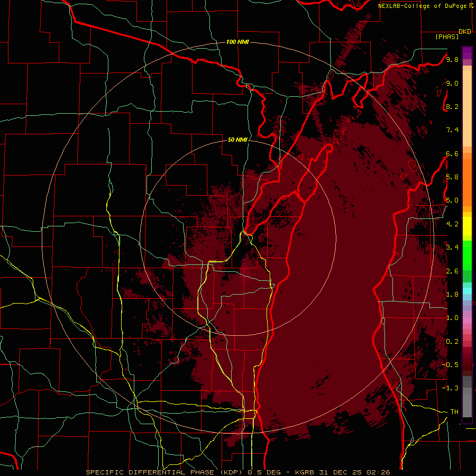Click the "100 NMI" range ring label
This screenshot has width=476, height=476.
237,42
